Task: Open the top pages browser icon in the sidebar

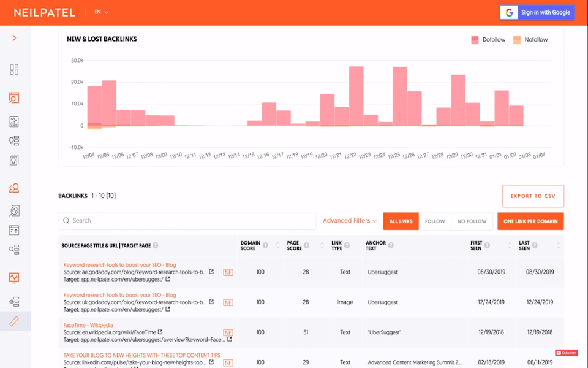Action: (x=14, y=230)
